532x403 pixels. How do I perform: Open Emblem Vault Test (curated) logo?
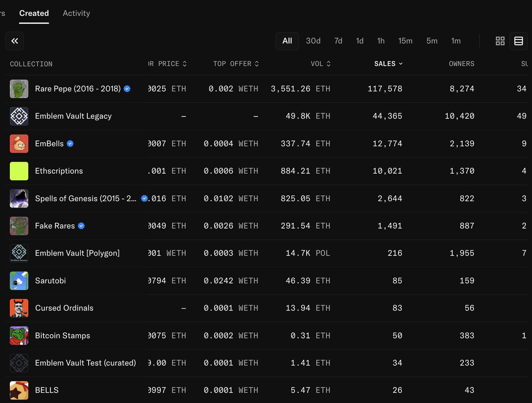coord(19,363)
